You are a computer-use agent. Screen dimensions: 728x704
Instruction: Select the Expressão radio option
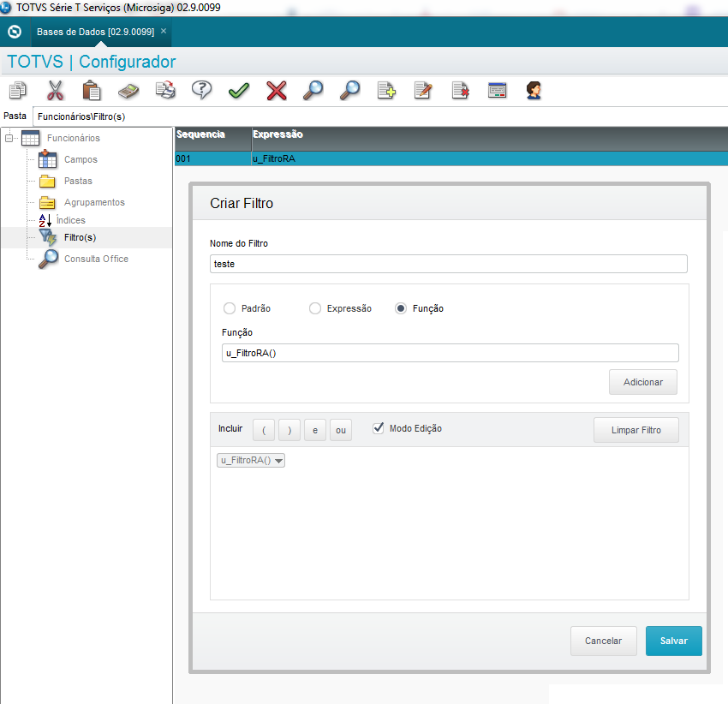pyautogui.click(x=315, y=308)
